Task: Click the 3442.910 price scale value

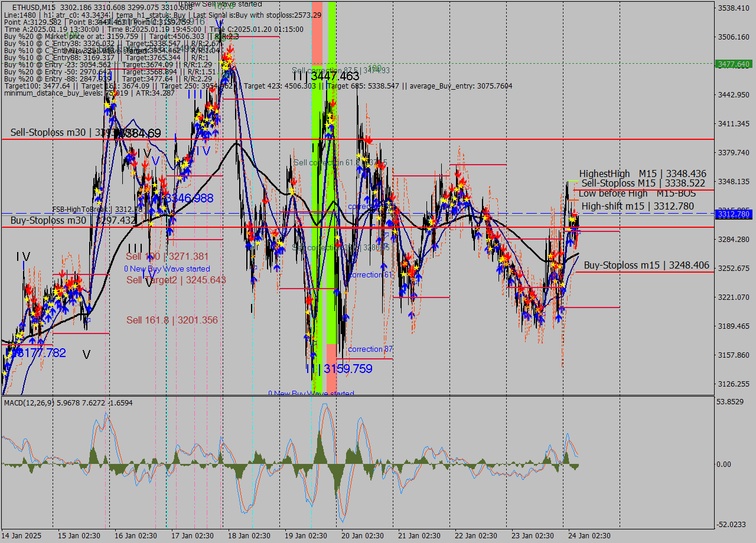Action: coord(733,94)
